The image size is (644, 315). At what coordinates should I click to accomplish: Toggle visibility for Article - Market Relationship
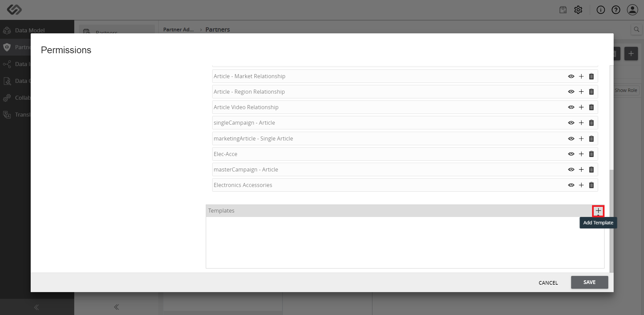click(571, 76)
